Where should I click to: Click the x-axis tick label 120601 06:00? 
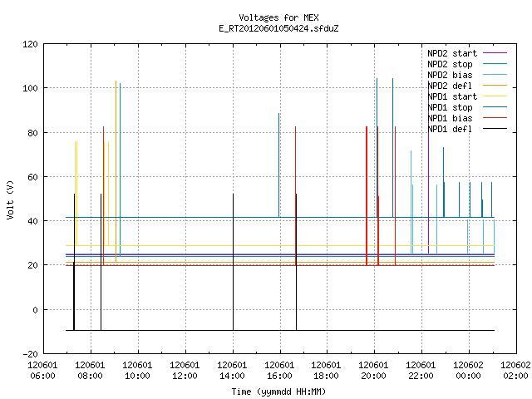pyautogui.click(x=42, y=371)
